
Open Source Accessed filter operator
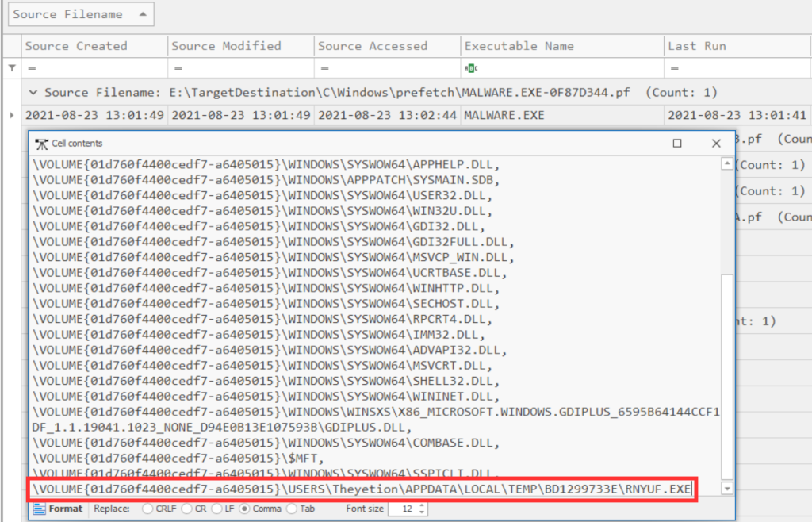tap(325, 68)
